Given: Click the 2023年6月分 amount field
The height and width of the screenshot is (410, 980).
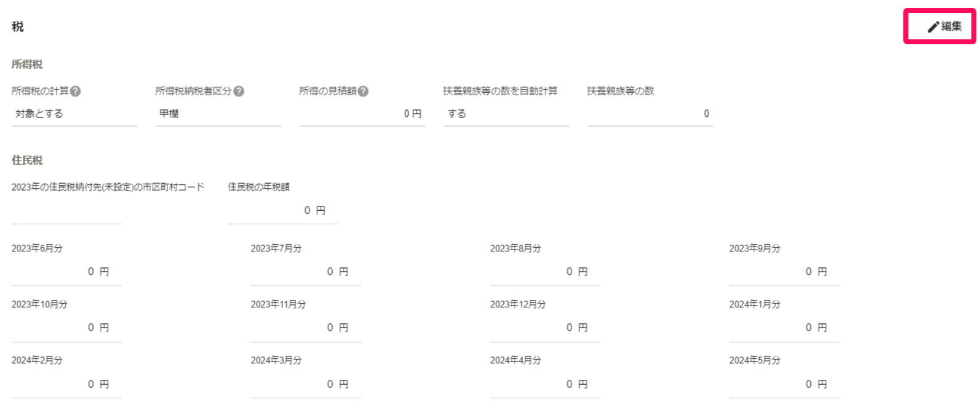Looking at the screenshot, I should (66, 272).
